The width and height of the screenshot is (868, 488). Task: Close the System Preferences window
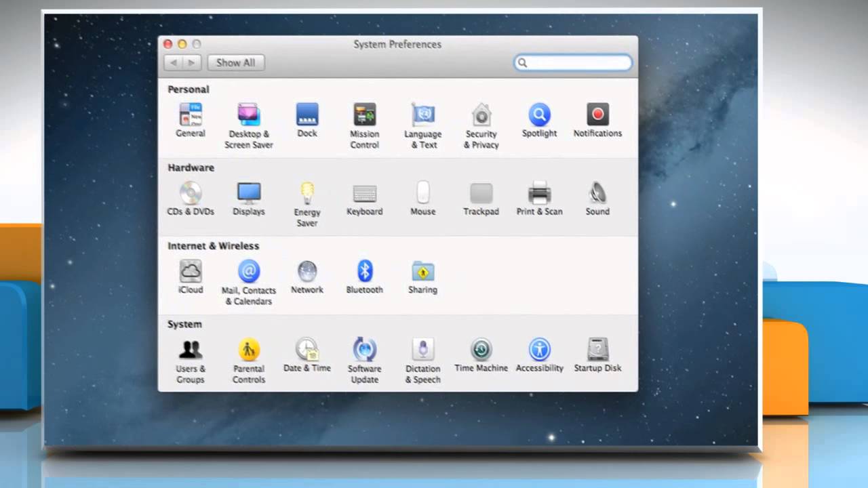[x=168, y=44]
